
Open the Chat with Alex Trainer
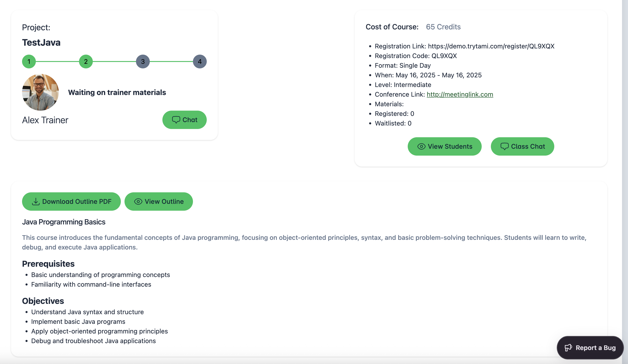tap(184, 120)
